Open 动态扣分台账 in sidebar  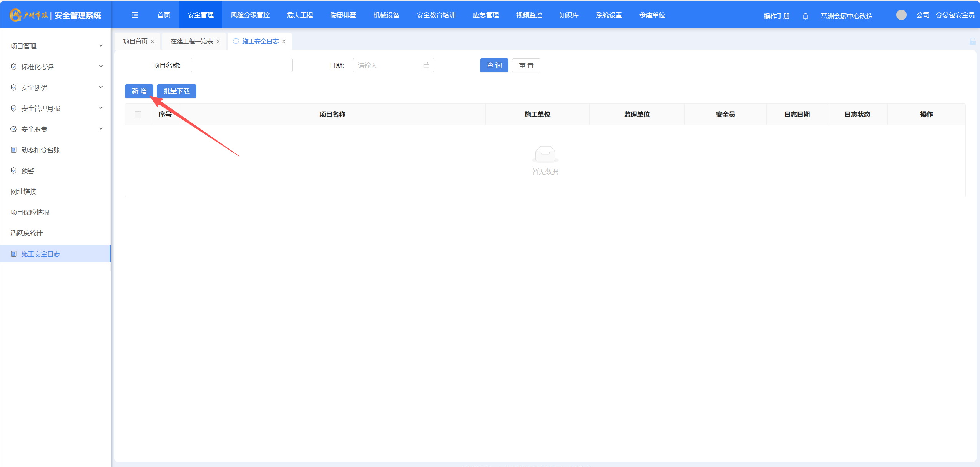[x=41, y=150]
